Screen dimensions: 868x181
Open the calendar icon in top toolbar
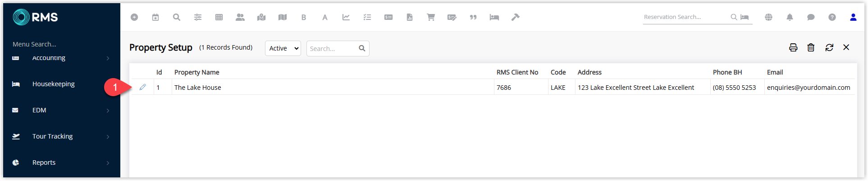point(155,17)
